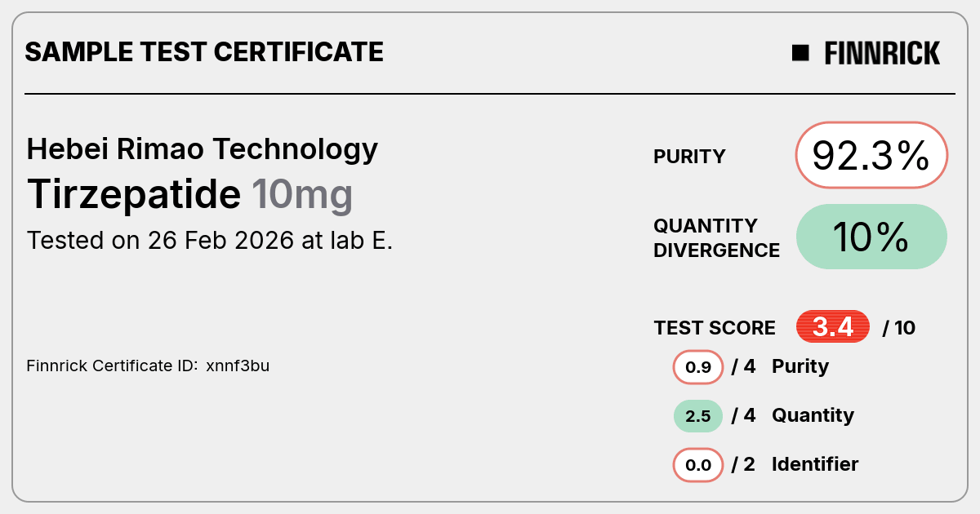This screenshot has width=980, height=514.
Task: Click the 10mg dosage text
Action: coord(302,196)
